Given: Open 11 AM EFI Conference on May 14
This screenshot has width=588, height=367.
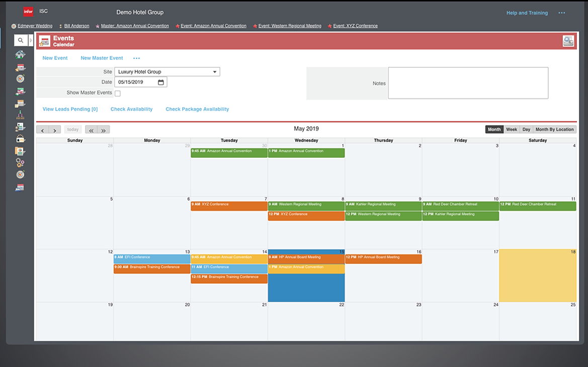Looking at the screenshot, I should click(229, 269).
